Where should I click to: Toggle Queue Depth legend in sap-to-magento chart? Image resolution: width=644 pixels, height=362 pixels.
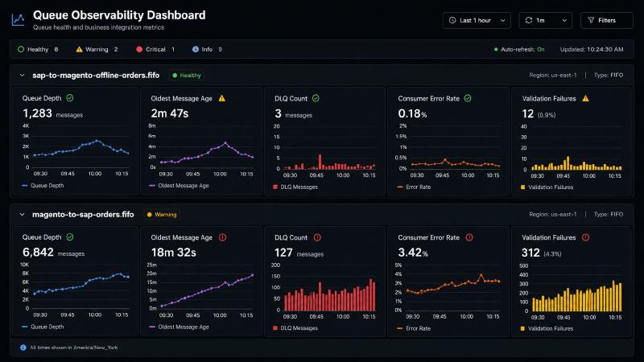point(43,186)
